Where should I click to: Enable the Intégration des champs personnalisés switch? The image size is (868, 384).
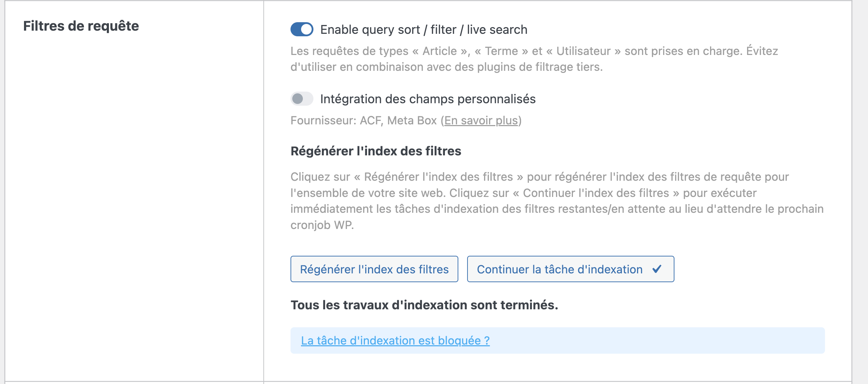tap(302, 99)
